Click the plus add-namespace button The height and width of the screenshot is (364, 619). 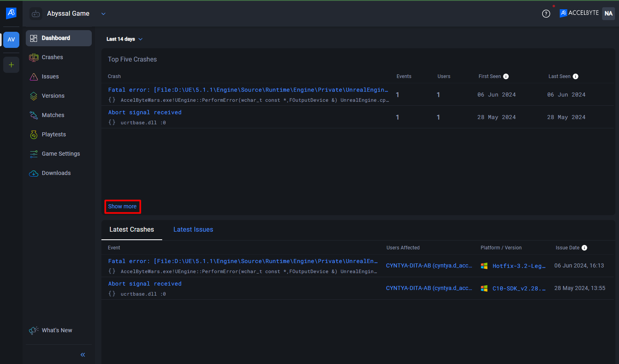click(x=11, y=65)
